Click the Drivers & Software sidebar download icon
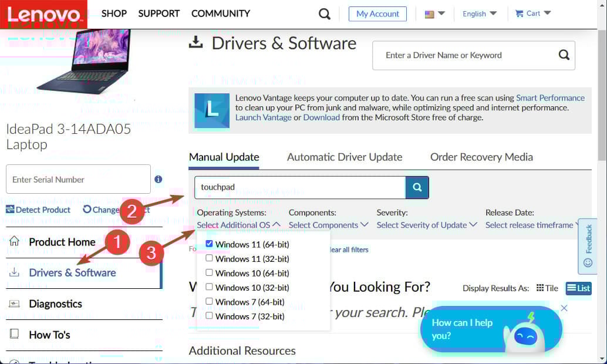This screenshot has width=607, height=364. click(x=14, y=272)
